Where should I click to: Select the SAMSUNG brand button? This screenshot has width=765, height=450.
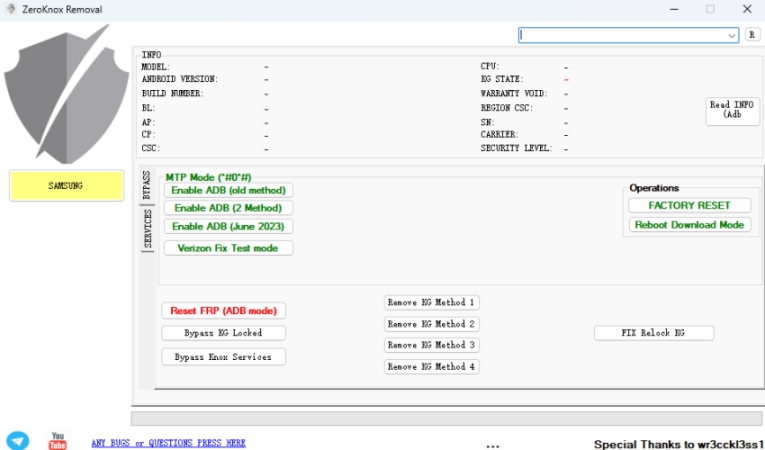(x=66, y=185)
